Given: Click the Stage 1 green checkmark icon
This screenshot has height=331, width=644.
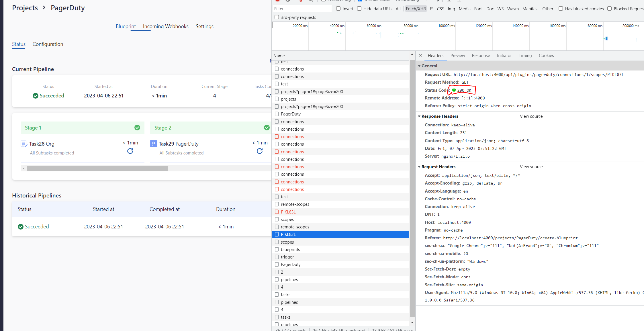Looking at the screenshot, I should coord(137,128).
